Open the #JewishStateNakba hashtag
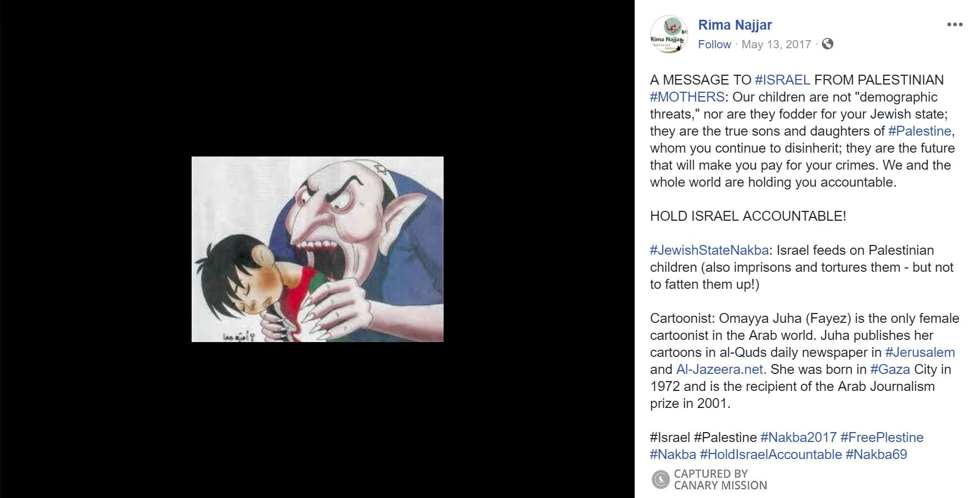The height and width of the screenshot is (498, 980). [x=709, y=250]
